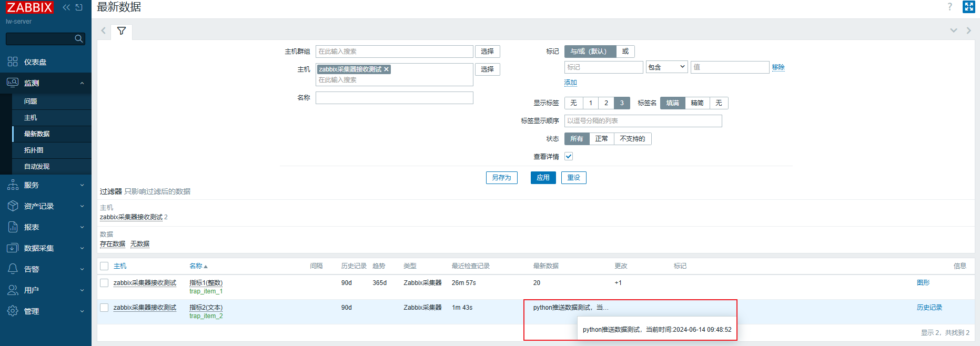This screenshot has height=346, width=980.
Task: Click the 用户 users icon
Action: 13,290
